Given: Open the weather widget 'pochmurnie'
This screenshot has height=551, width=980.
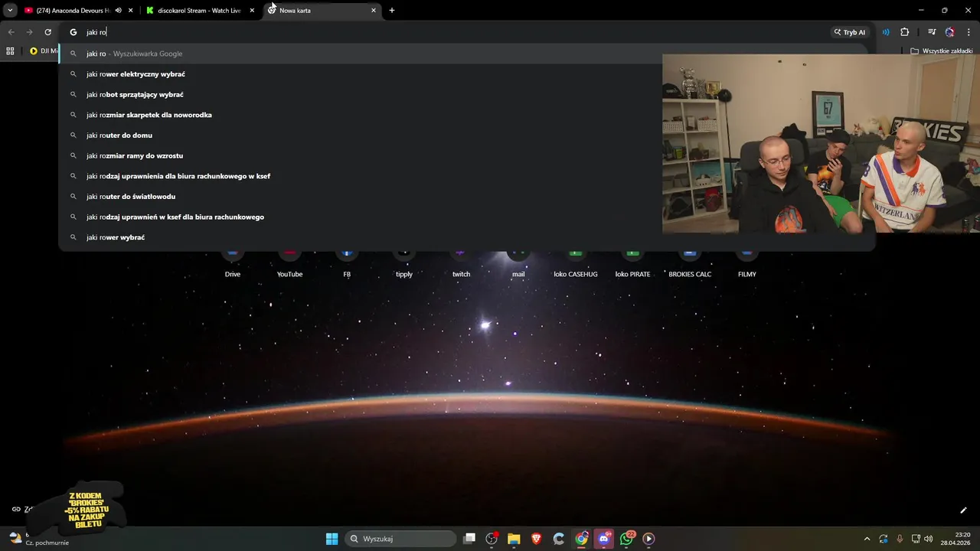Looking at the screenshot, I should [37, 539].
